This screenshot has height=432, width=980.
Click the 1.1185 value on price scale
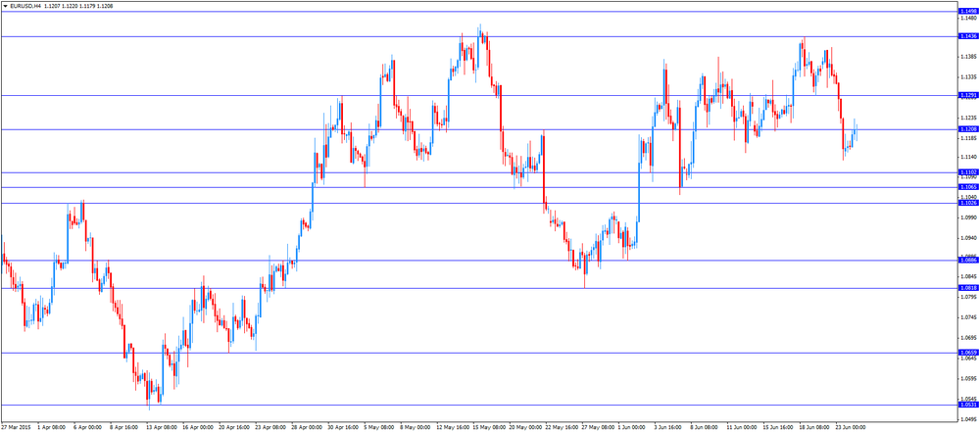(x=968, y=137)
